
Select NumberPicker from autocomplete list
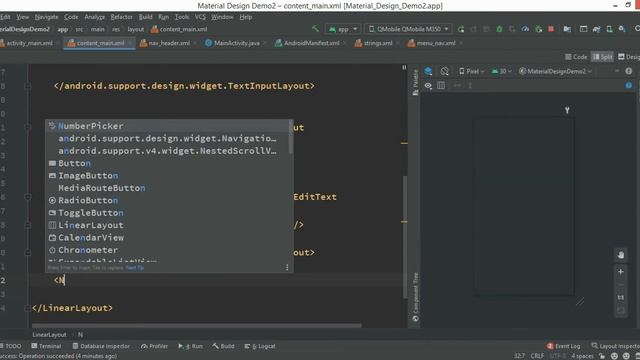(169, 126)
